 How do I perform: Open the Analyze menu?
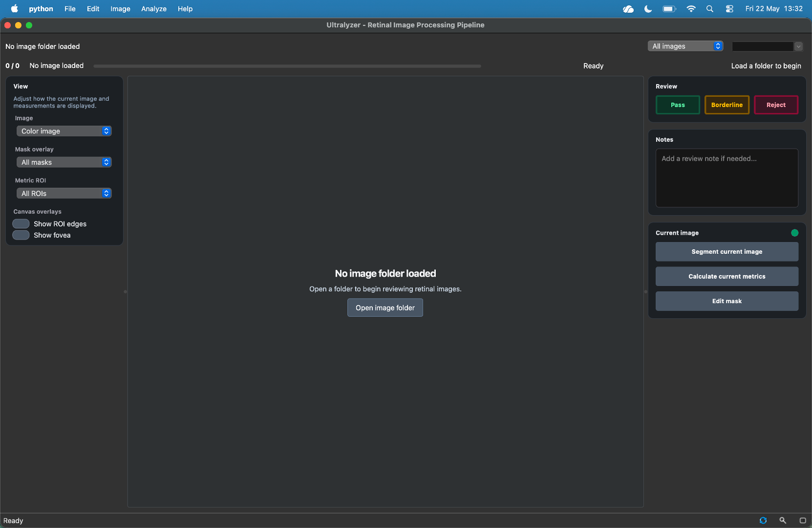tap(154, 9)
